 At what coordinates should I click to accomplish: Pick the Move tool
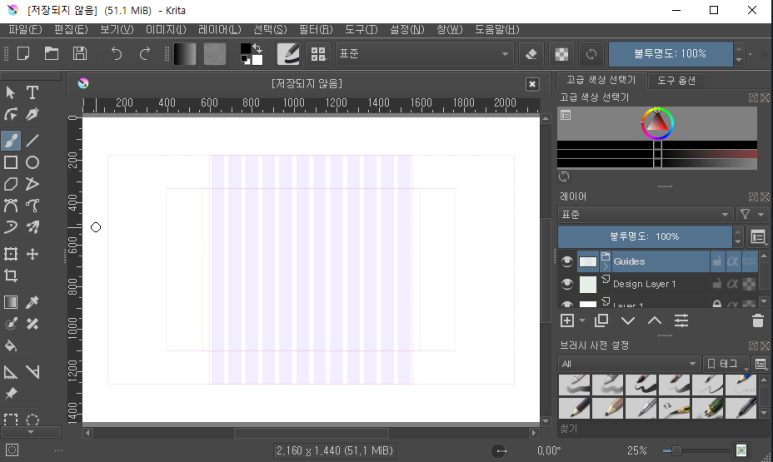coord(32,254)
